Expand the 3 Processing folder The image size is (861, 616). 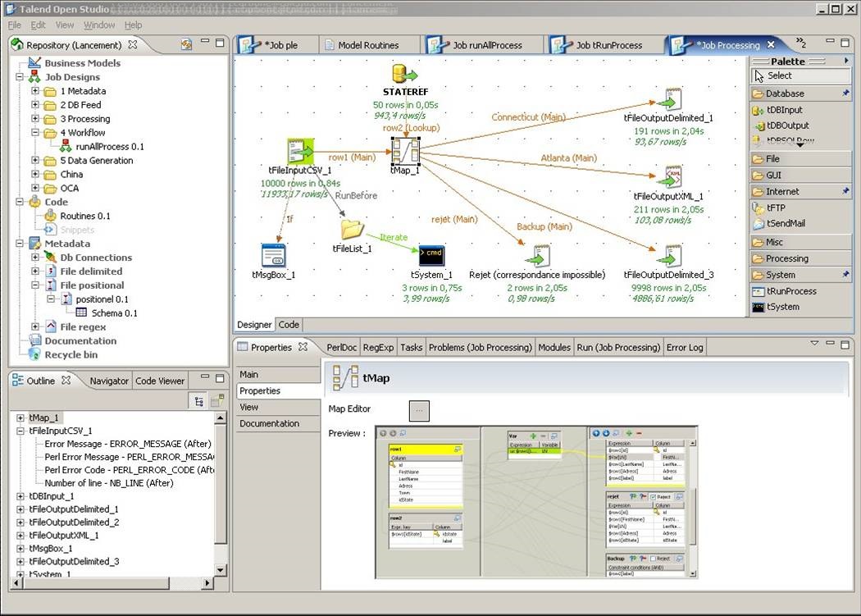35,119
